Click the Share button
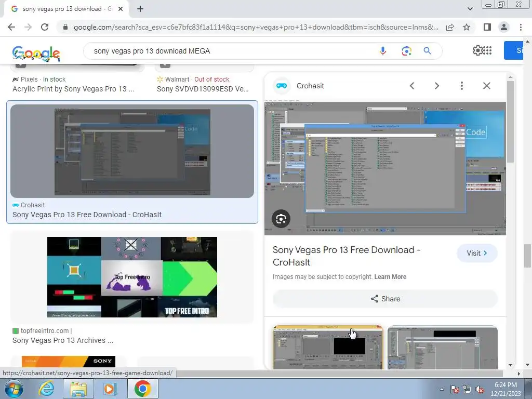Viewport: 532px width, 399px height. 385,299
